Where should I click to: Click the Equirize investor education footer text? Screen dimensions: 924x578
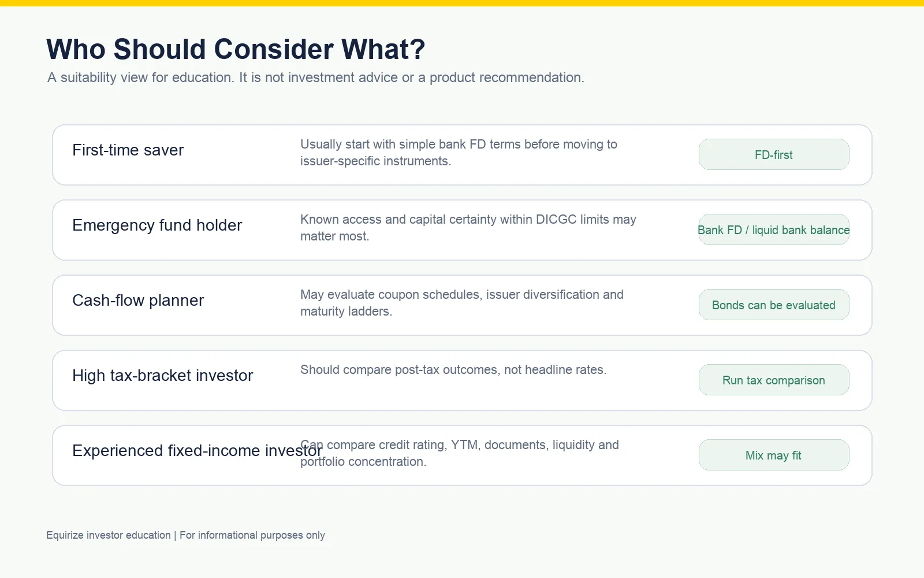click(185, 535)
